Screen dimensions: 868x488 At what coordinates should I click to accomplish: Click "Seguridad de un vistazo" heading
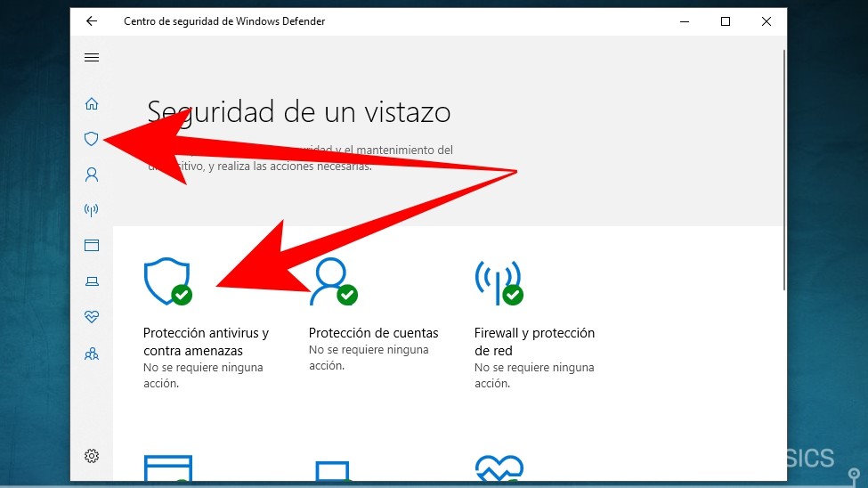tap(299, 112)
